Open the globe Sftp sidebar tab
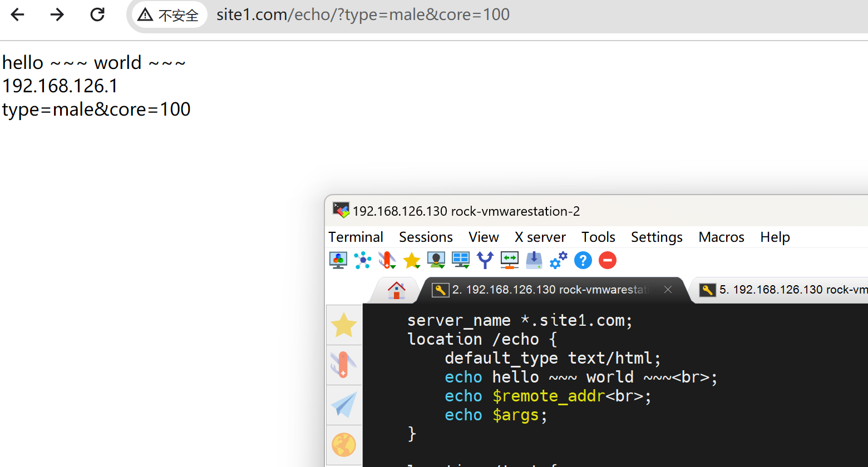 tap(344, 445)
